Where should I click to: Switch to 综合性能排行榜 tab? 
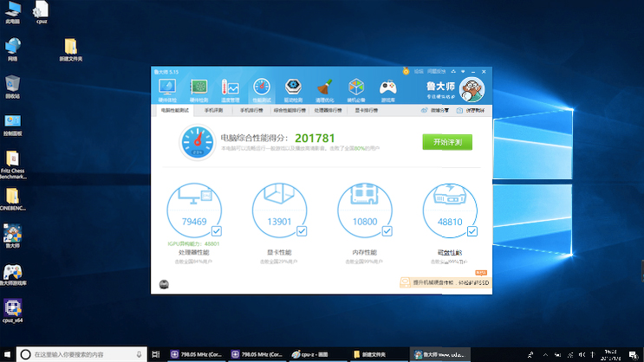[x=289, y=110]
